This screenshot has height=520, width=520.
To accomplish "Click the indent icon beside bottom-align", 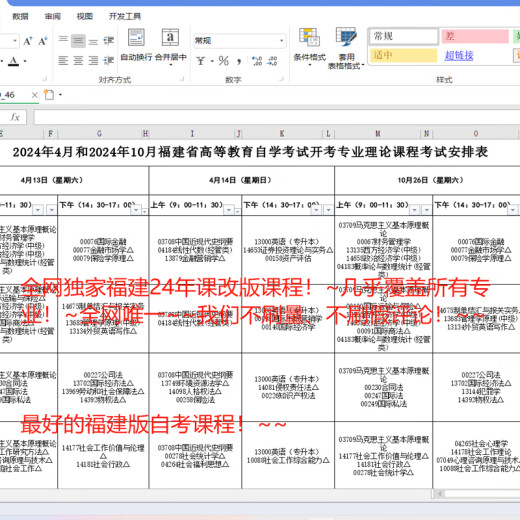I will 108,41.
